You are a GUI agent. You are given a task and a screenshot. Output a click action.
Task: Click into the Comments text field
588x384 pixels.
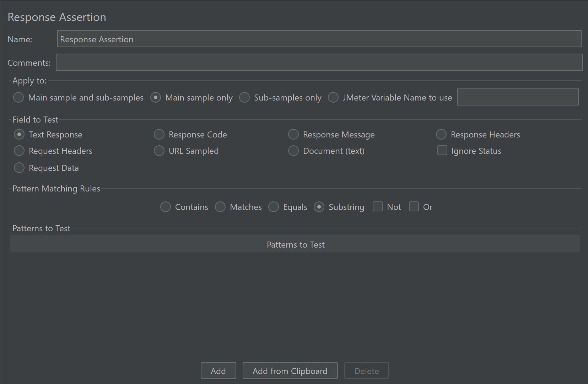click(x=319, y=63)
